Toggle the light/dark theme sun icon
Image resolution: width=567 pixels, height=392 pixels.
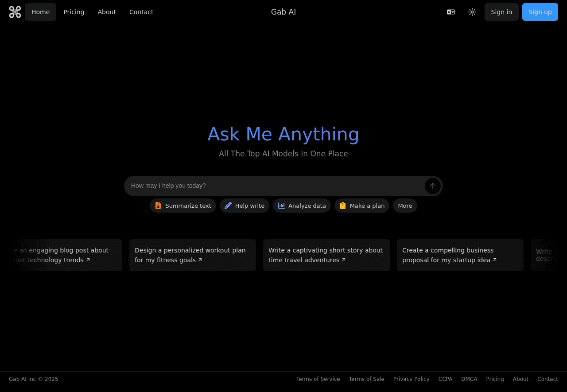pyautogui.click(x=472, y=12)
